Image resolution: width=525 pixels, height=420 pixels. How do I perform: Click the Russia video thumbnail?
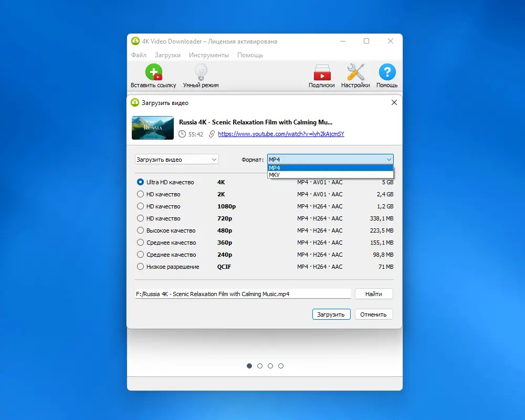click(x=153, y=128)
